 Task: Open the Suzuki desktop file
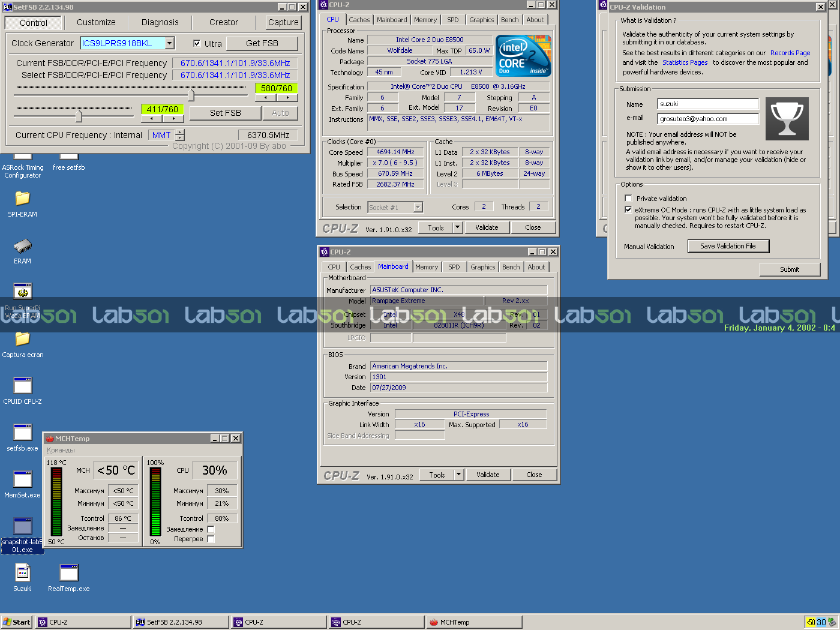tap(22, 573)
